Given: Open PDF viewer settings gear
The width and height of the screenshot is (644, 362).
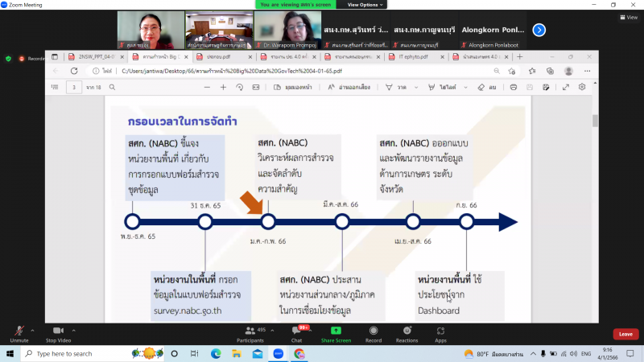Looking at the screenshot, I should [582, 87].
